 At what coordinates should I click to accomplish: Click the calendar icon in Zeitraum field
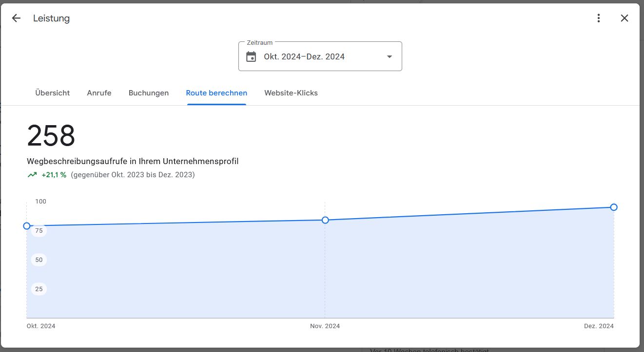click(251, 56)
